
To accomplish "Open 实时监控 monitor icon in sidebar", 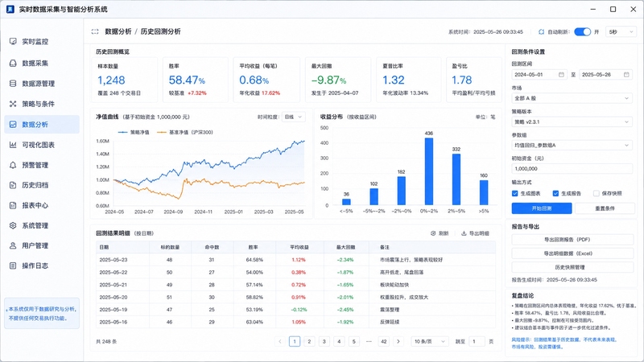I will click(13, 42).
